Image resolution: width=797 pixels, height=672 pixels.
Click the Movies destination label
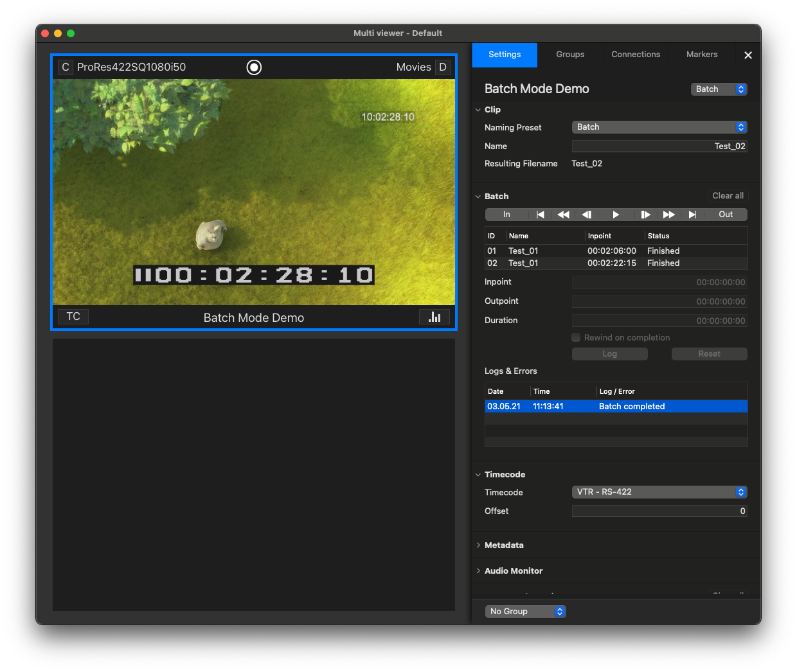click(x=413, y=67)
